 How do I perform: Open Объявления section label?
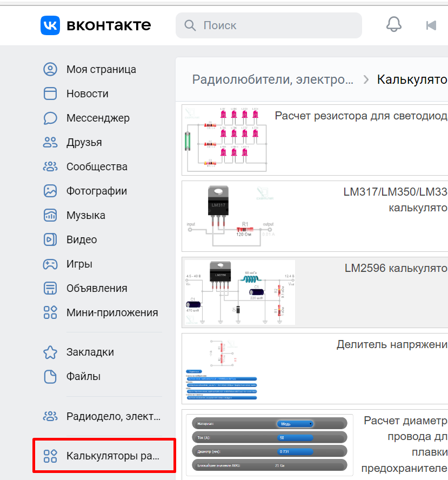point(97,288)
